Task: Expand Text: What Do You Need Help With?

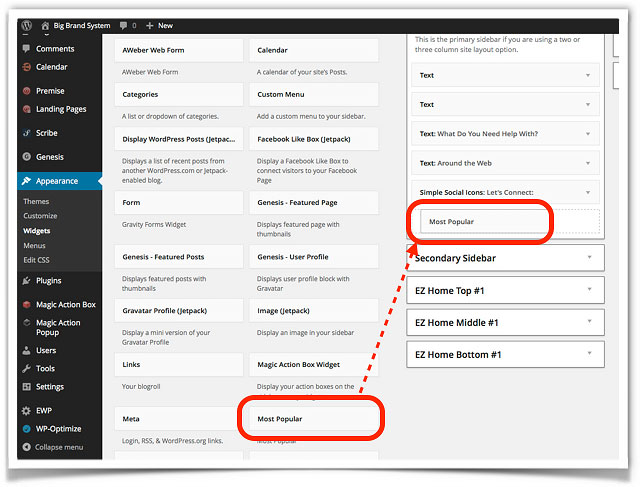Action: coord(588,134)
